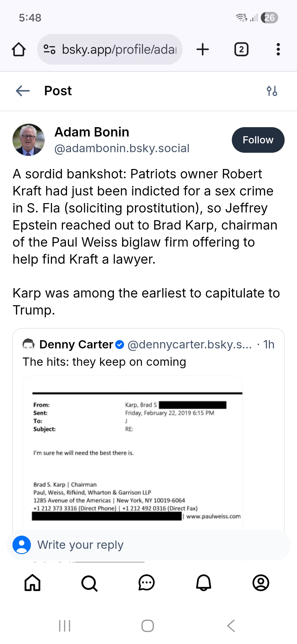Image resolution: width=297 pixels, height=644 pixels.
Task: Tap the Write your reply field
Action: click(x=148, y=545)
